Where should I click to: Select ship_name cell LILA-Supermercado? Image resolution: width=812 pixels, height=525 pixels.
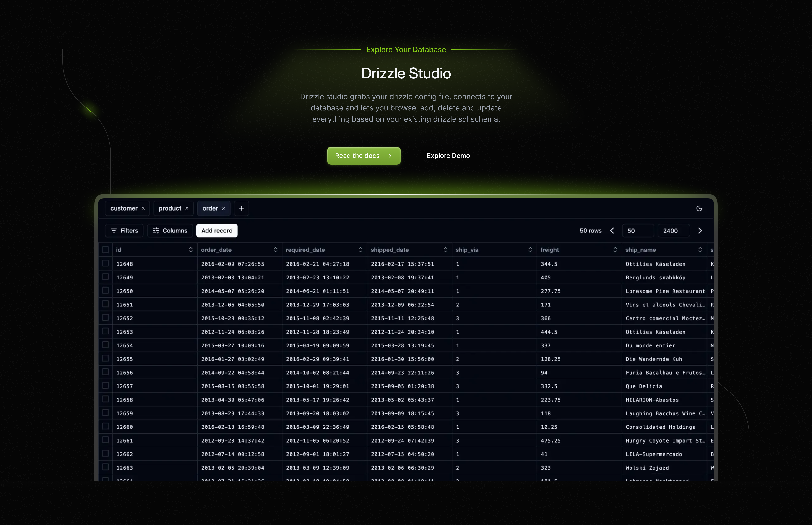[664, 454]
